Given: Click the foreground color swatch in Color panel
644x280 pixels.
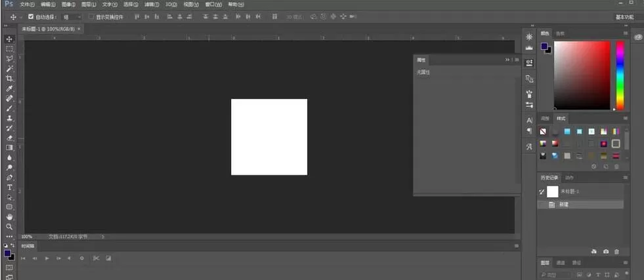Looking at the screenshot, I should tap(544, 47).
